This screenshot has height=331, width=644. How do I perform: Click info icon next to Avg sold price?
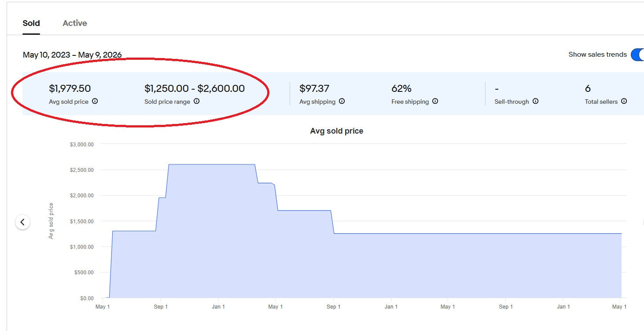(x=95, y=101)
